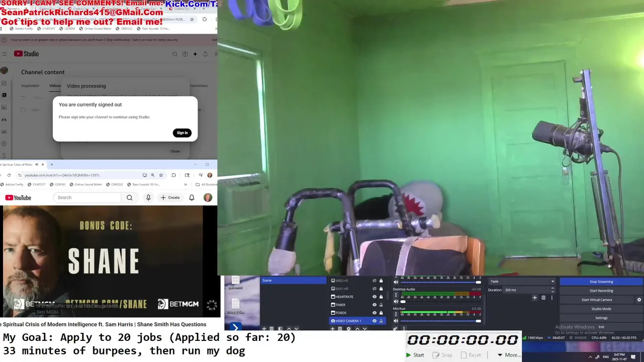Open the Fade transition dropdown

[x=522, y=282]
